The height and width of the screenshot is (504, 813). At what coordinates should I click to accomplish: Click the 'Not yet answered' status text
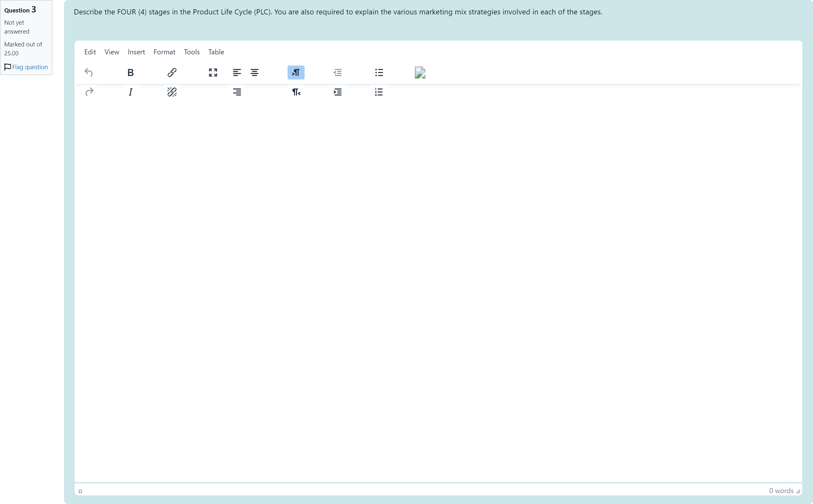click(x=17, y=27)
